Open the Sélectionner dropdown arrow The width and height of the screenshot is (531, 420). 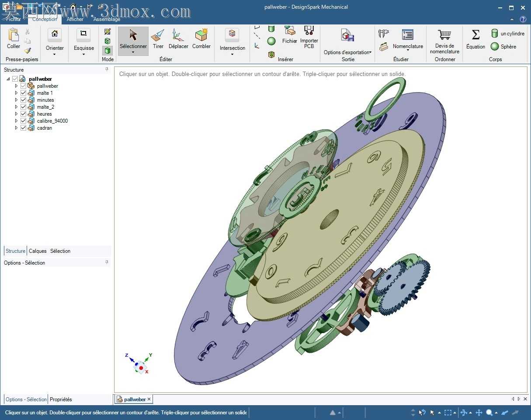[133, 52]
